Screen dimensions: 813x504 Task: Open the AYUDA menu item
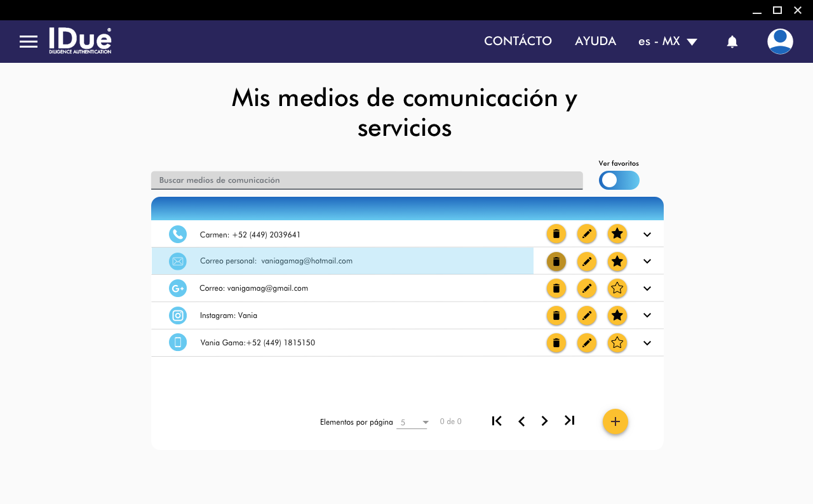tap(595, 41)
